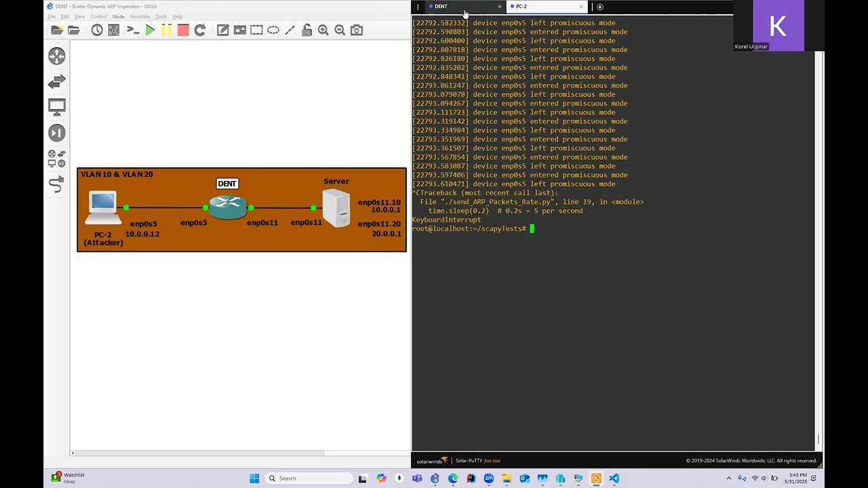
Task: Browse end devices in device sidebar
Action: [57, 107]
